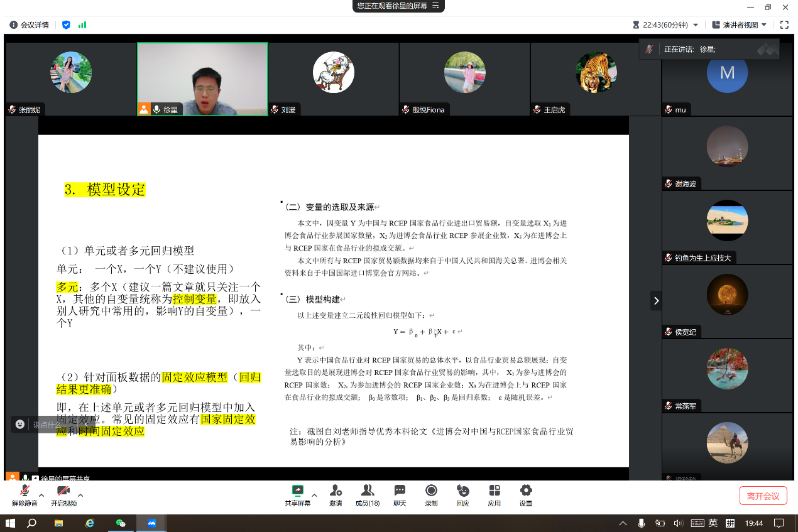Start recording with the 录制 icon
The image size is (798, 532).
tap(431, 495)
